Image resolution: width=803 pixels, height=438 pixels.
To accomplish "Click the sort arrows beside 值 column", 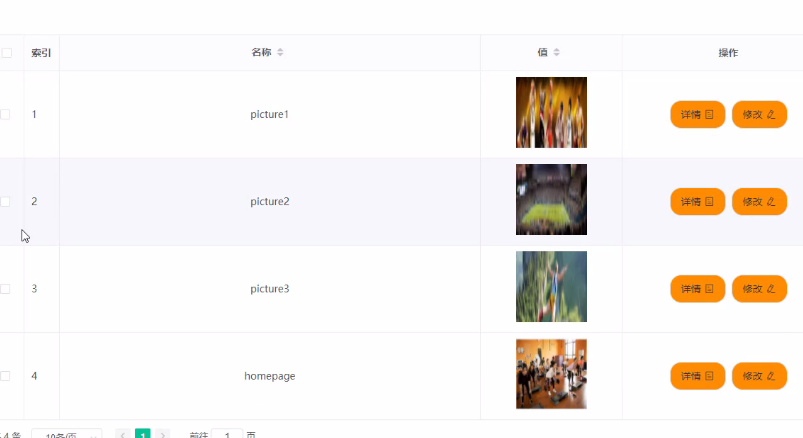I will pos(556,52).
